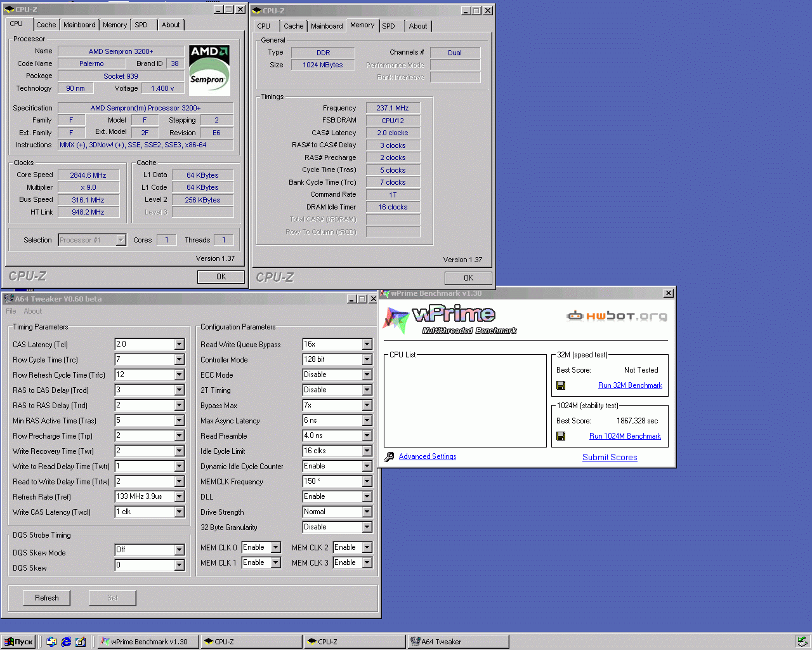This screenshot has height=650, width=812.
Task: Expand the ECC Mode dropdown
Action: [367, 375]
